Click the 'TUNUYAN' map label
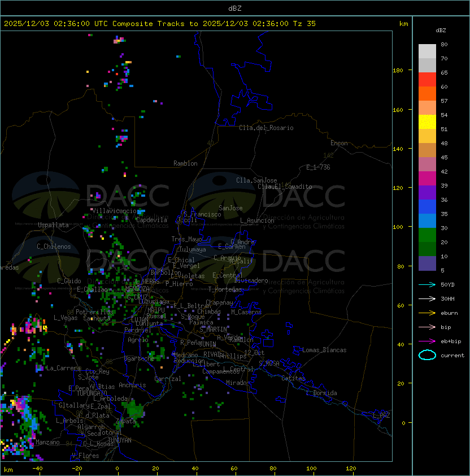Image resolution: width=470 pixels, height=476 pixels. 120,440
